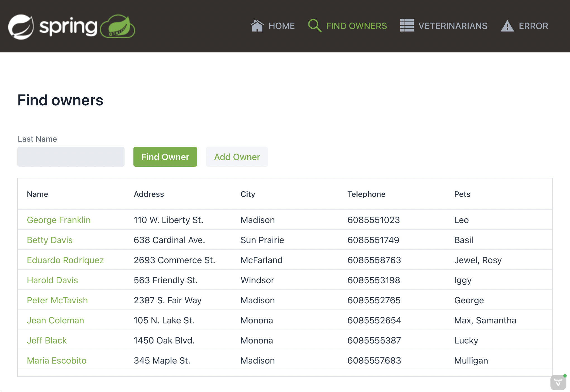Click the magnifying glass search icon

tap(315, 26)
